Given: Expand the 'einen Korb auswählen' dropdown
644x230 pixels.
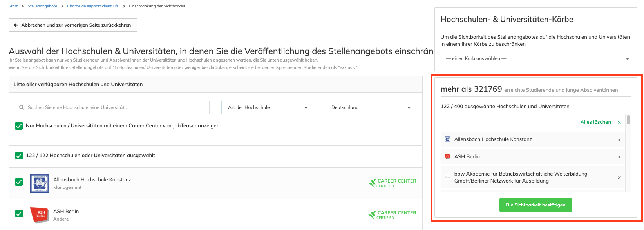Looking at the screenshot, I should 535,58.
